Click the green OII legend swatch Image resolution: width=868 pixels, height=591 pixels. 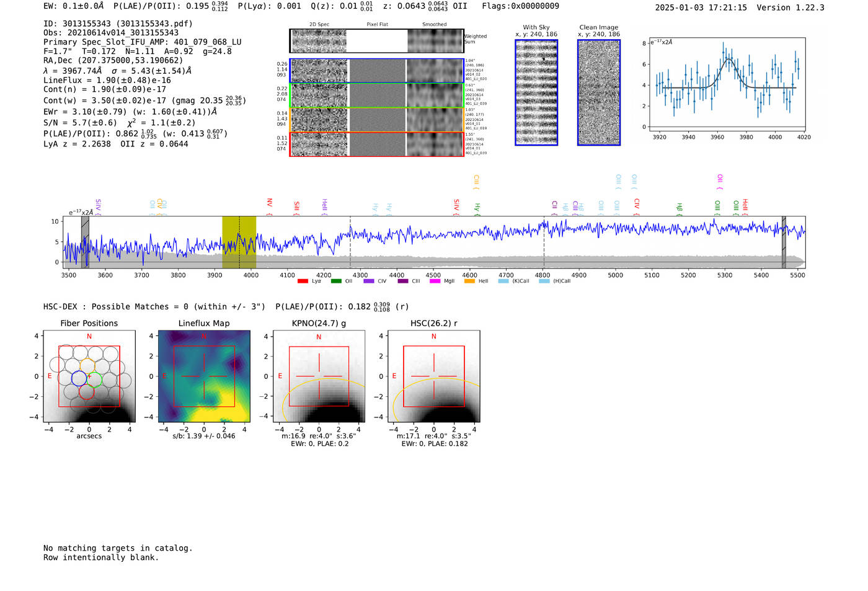pos(336,282)
